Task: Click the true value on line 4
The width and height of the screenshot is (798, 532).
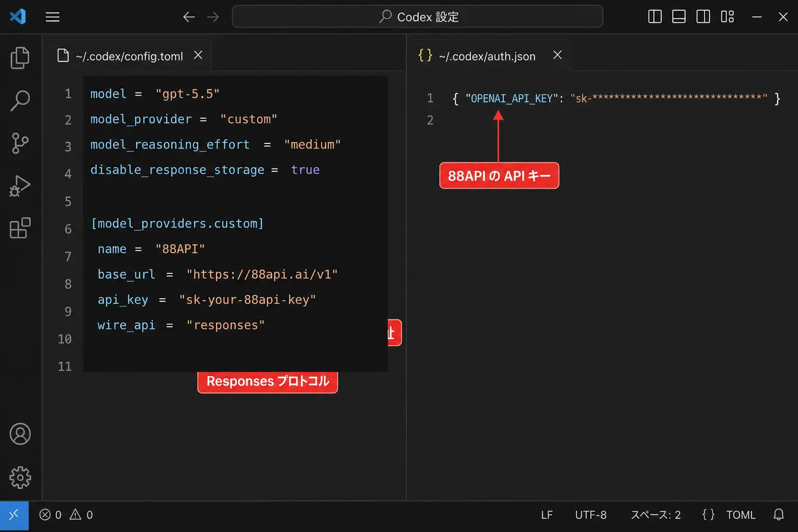Action: click(x=305, y=170)
